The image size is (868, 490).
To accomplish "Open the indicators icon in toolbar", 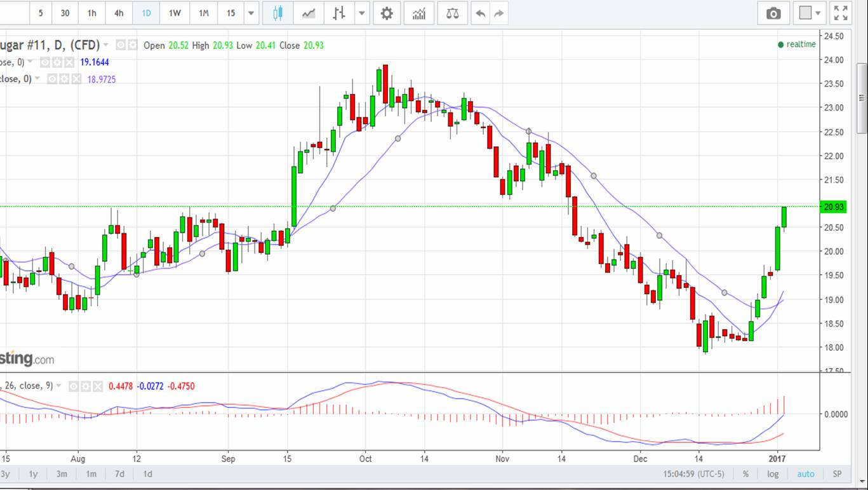I will 419,13.
